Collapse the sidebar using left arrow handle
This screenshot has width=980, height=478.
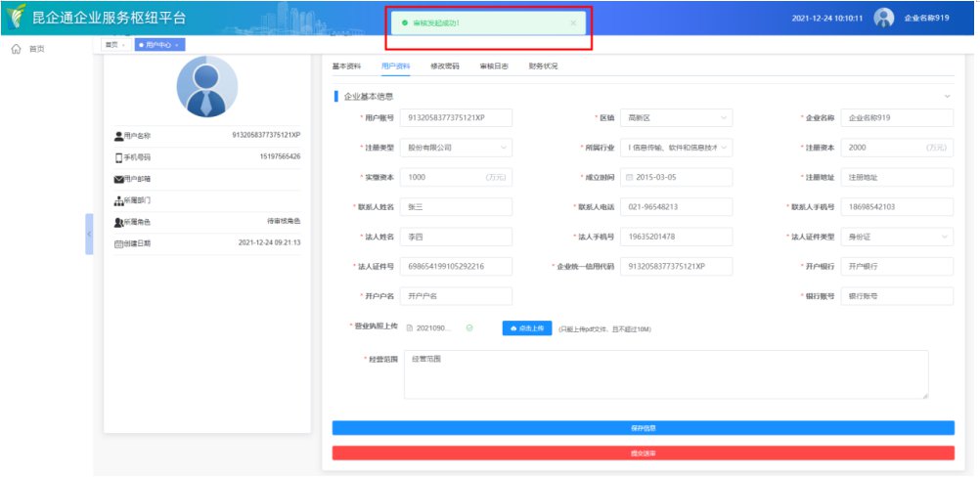[89, 235]
